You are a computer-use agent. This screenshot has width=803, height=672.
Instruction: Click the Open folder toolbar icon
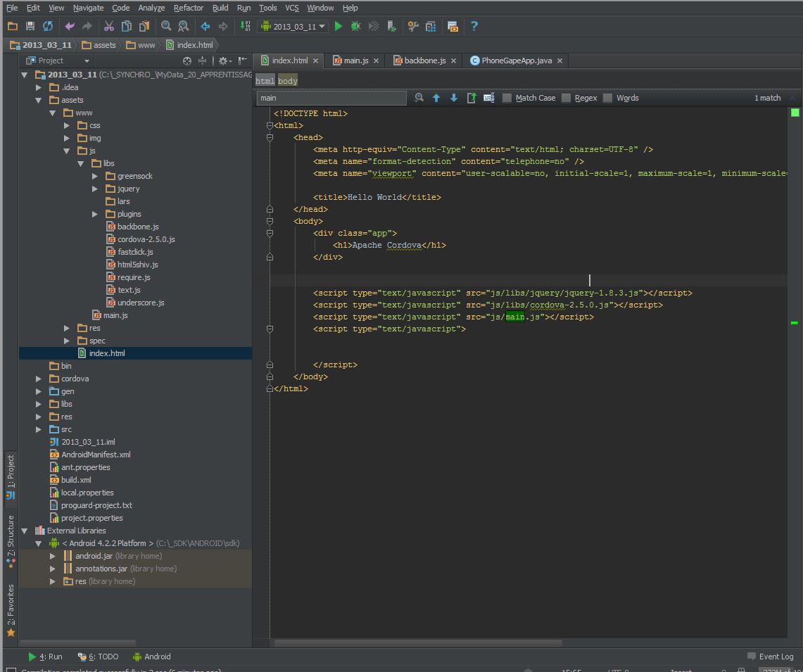click(13, 26)
